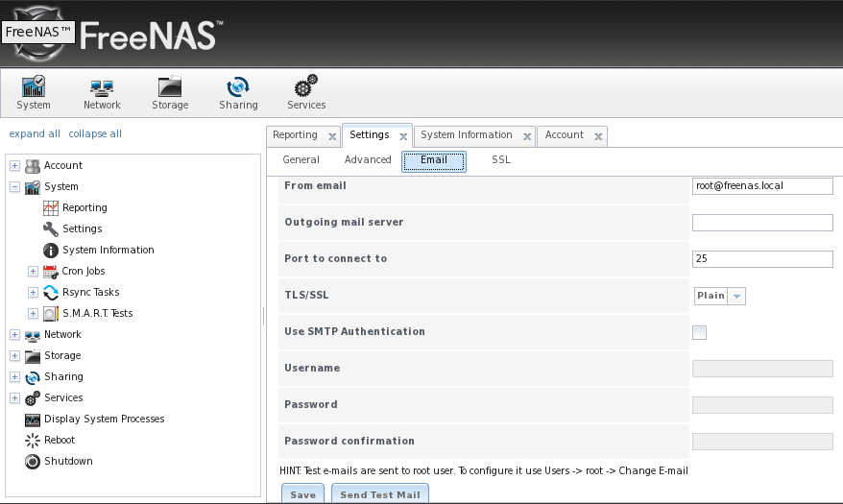This screenshot has width=843, height=504.
Task: Expand the Cron Jobs tree node
Action: 33,272
